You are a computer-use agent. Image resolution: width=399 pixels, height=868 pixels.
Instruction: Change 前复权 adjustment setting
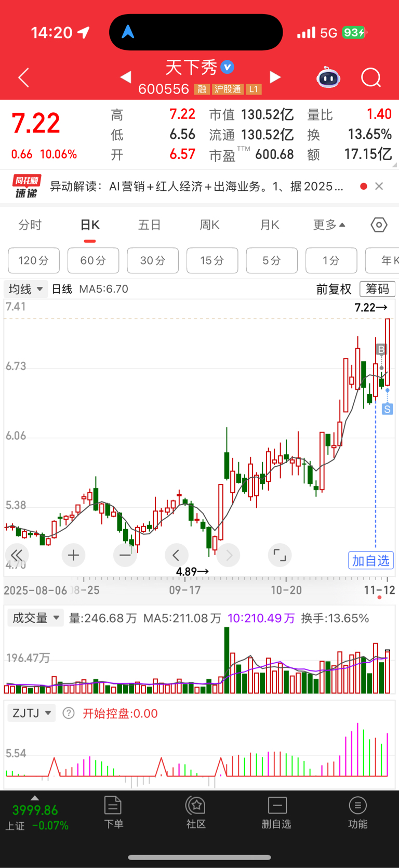tap(334, 290)
